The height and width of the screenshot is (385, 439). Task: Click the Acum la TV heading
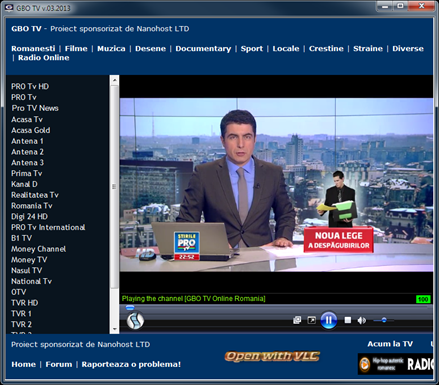390,344
